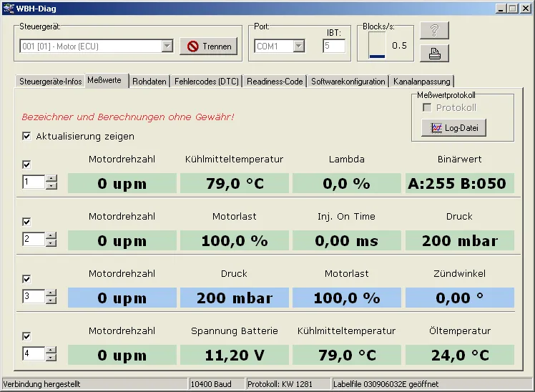The width and height of the screenshot is (535, 392).
Task: Click the 100,0 % Motorlast value in group 2
Action: click(235, 240)
